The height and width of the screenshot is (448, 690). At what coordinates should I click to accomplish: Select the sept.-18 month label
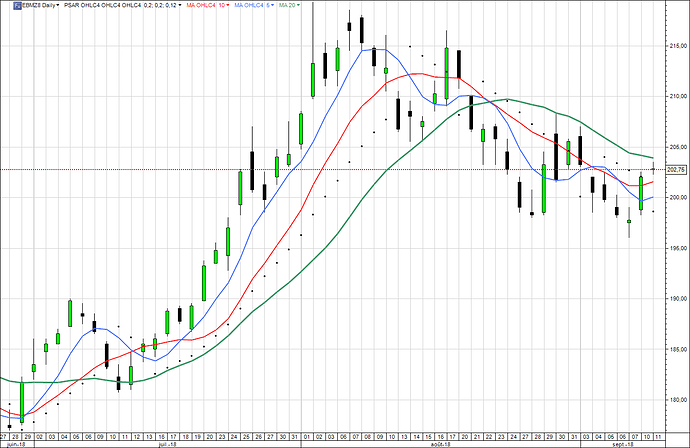[625, 443]
